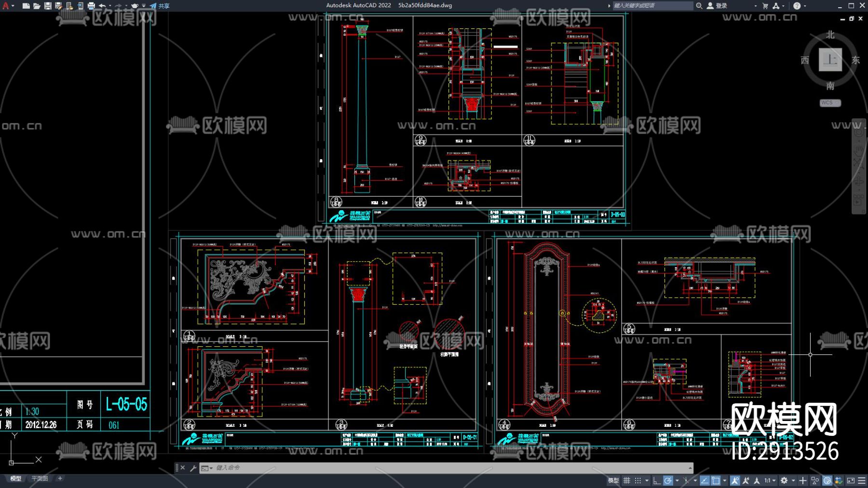Open the Help question mark icon
Screen dimensions: 868x488
pos(797,6)
